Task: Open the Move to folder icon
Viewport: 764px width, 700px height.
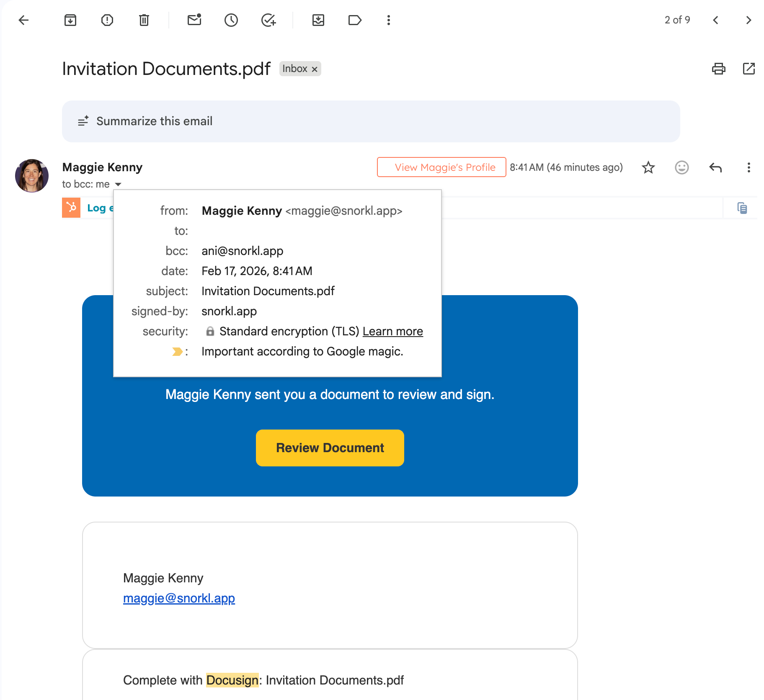Action: pos(318,20)
